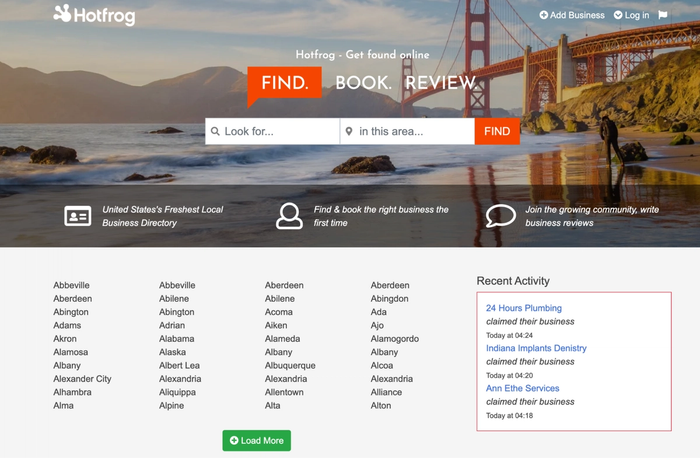Image resolution: width=700 pixels, height=458 pixels.
Task: Open the Alliance city link
Action: pyautogui.click(x=386, y=392)
